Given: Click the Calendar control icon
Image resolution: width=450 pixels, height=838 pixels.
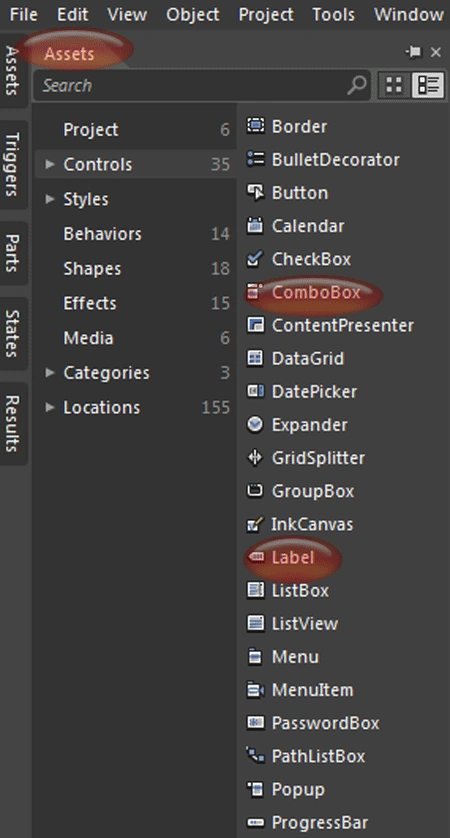Looking at the screenshot, I should click(255, 226).
